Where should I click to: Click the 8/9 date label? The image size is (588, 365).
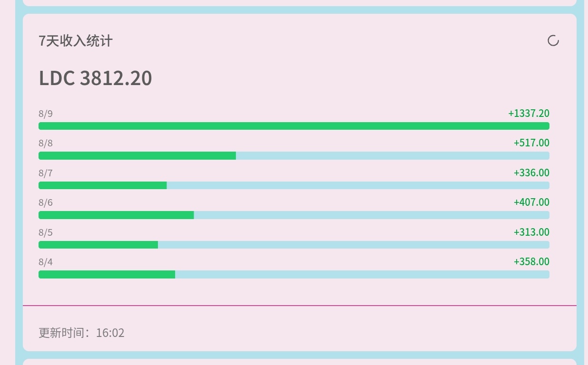point(46,114)
